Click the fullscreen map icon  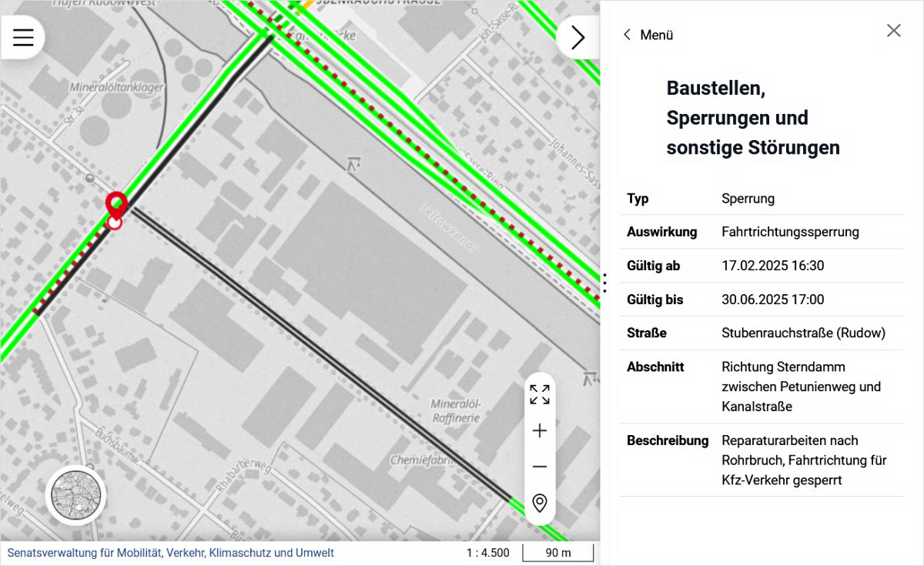pos(540,394)
